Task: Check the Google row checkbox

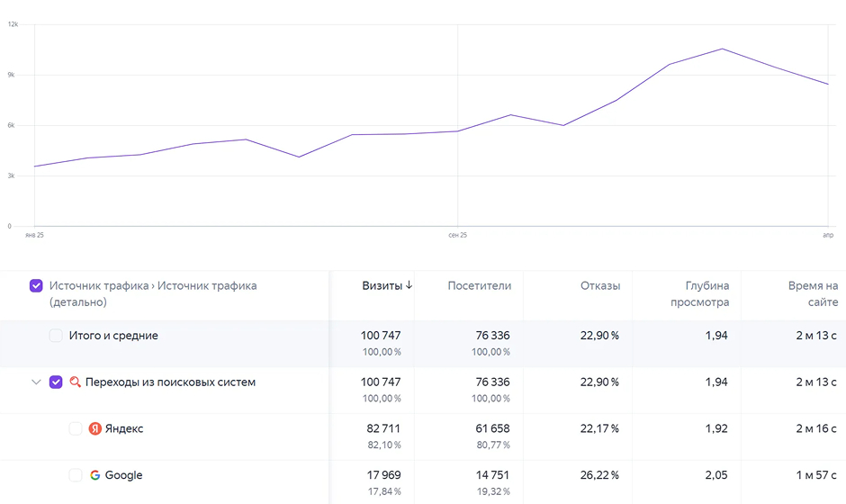Action: (76, 475)
